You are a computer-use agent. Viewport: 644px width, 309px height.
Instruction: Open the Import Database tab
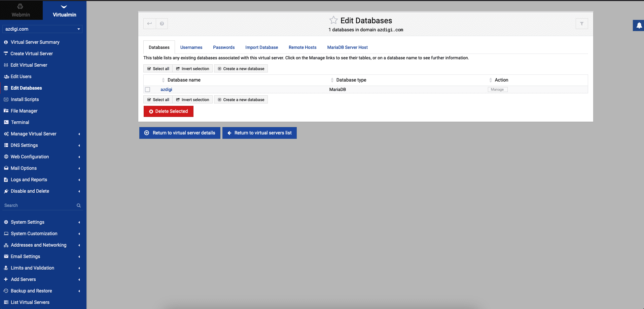pos(261,48)
